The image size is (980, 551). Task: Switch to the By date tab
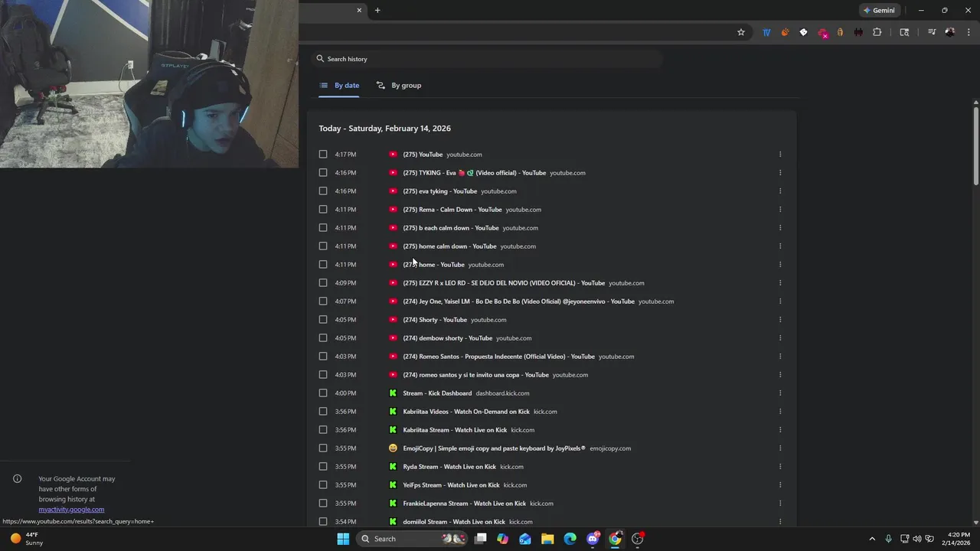(x=339, y=85)
